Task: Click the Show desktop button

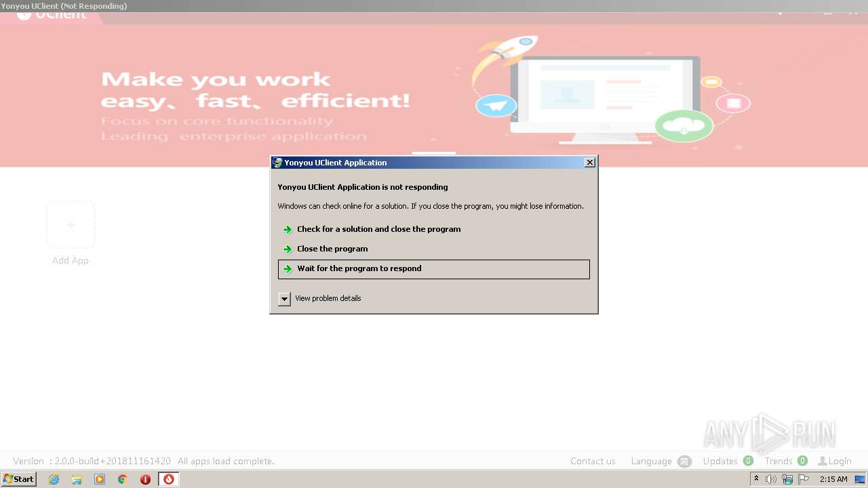Action: coord(861,479)
